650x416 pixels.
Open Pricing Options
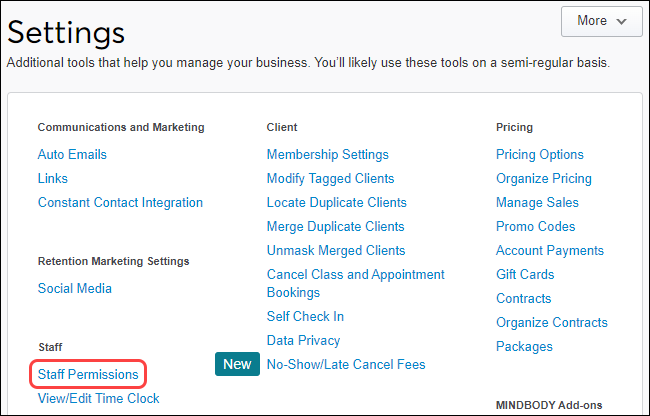click(540, 155)
